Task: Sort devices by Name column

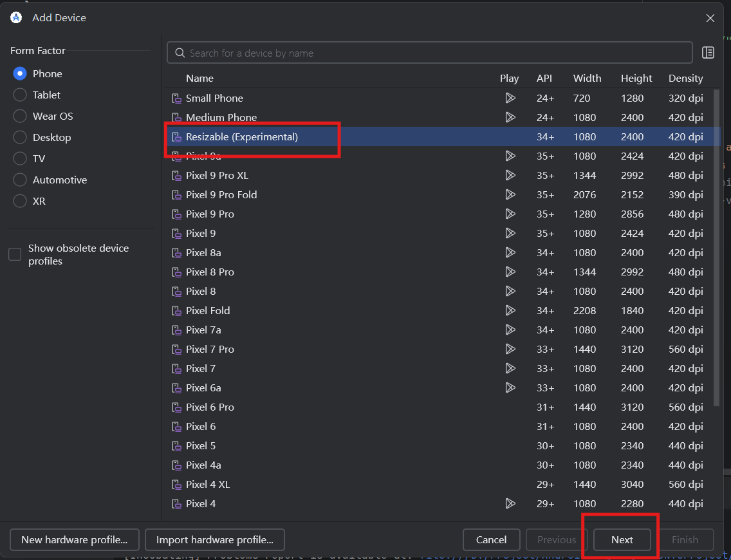Action: (199, 79)
